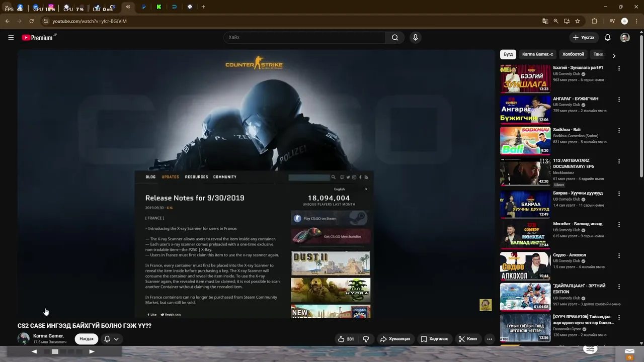Open Содоо - Алкохол video title
This screenshot has height=362, width=644.
(x=570, y=255)
